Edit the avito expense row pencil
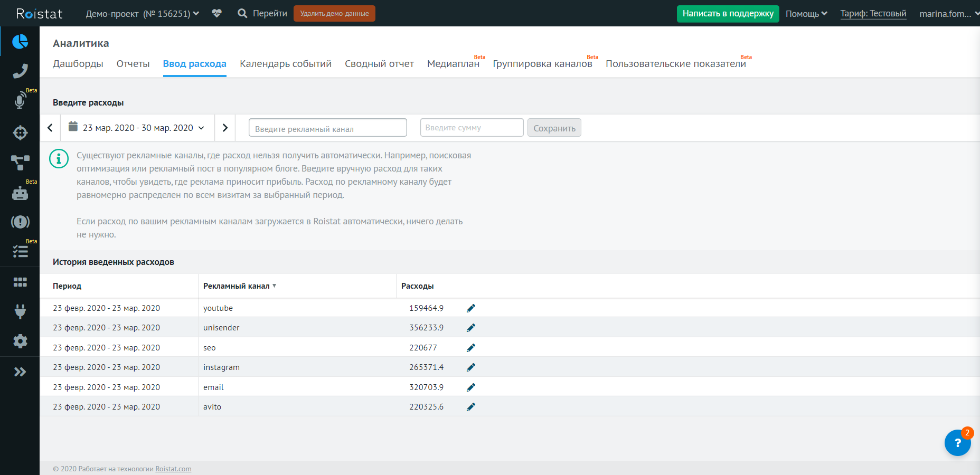Screen dimensions: 980x475 point(471,407)
